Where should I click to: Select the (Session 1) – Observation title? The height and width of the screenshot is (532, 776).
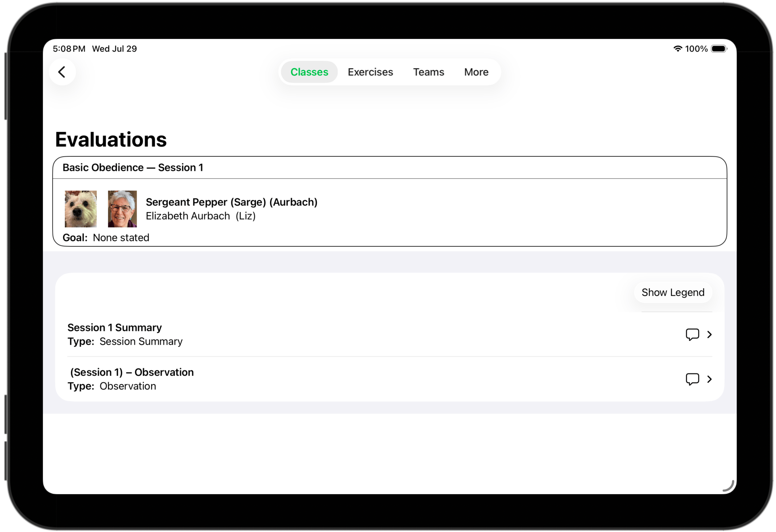pyautogui.click(x=132, y=372)
